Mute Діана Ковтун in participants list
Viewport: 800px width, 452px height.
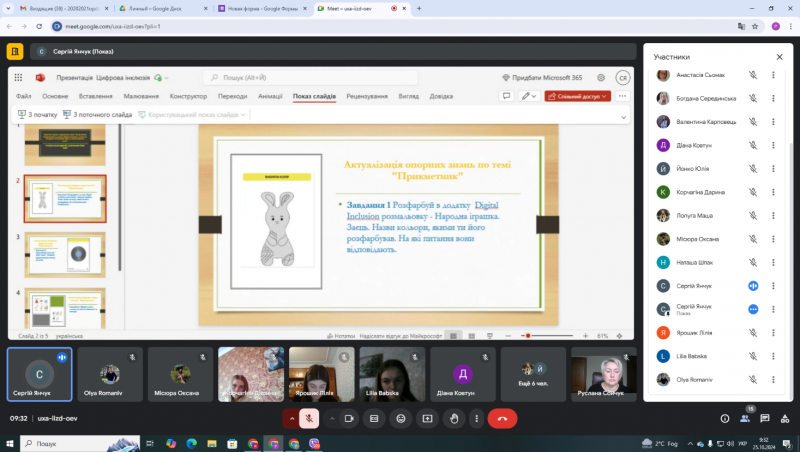tap(753, 145)
